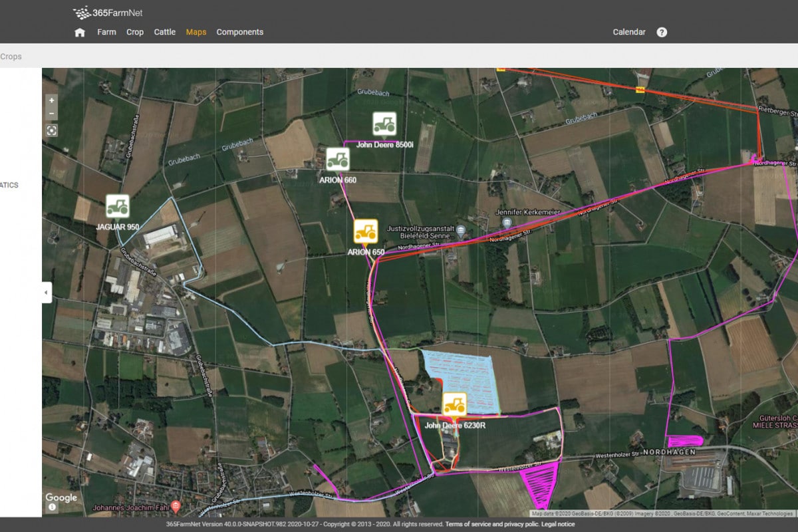Screen dimensions: 798x532
Task: Click the map data attribution text
Action: click(x=662, y=513)
